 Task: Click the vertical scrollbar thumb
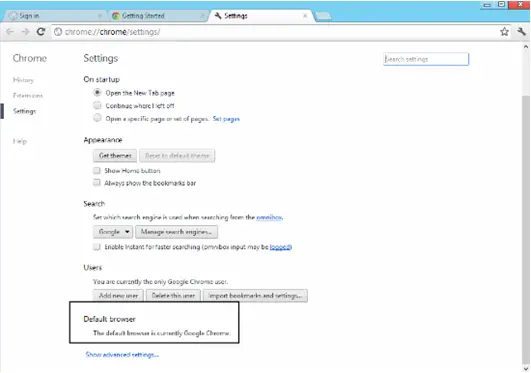click(x=526, y=229)
